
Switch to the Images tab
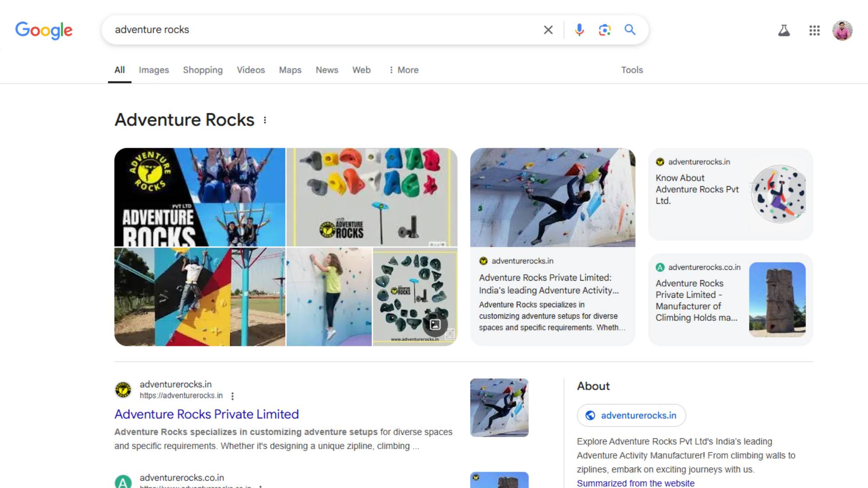tap(154, 70)
